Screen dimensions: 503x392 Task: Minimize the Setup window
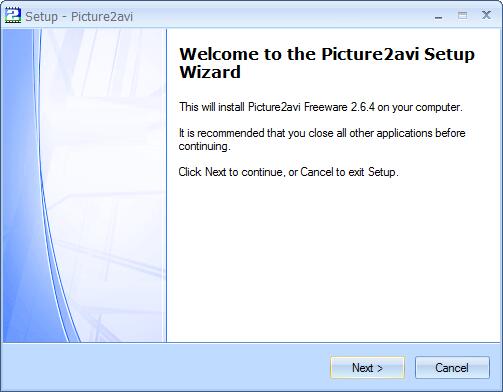pos(439,17)
